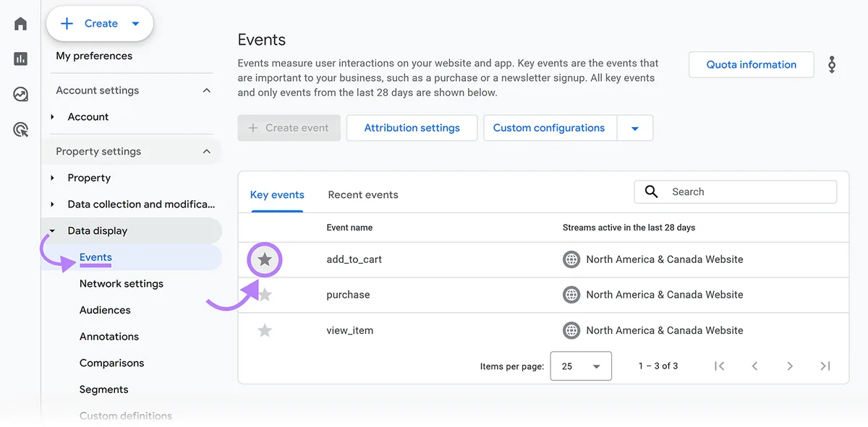Click the Create button label

click(x=101, y=24)
